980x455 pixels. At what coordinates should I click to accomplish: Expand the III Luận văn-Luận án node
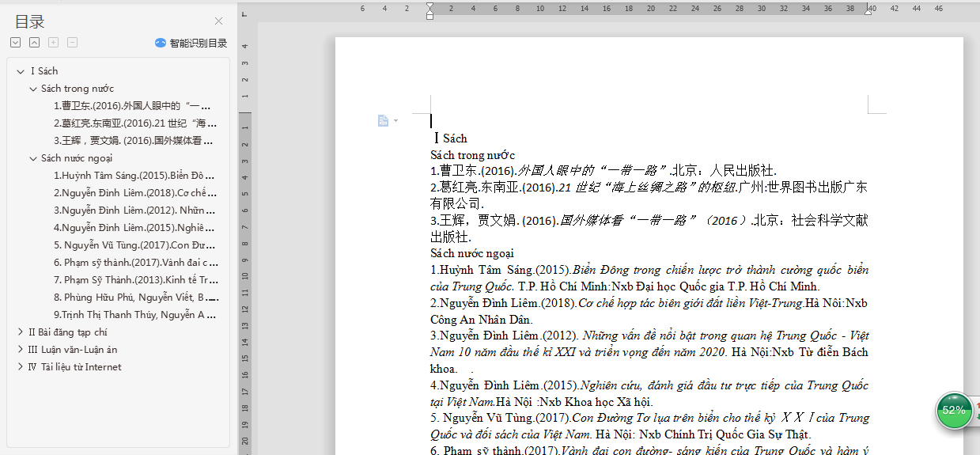pos(20,350)
